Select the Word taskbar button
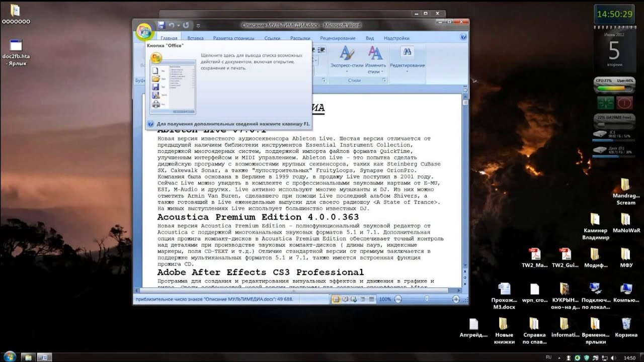The width and height of the screenshot is (644, 362). [44, 357]
